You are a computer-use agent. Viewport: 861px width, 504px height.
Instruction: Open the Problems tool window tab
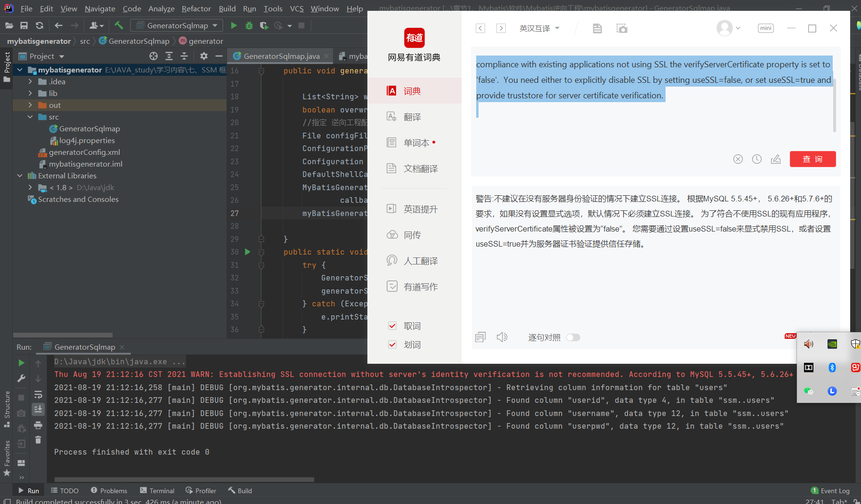click(x=109, y=490)
